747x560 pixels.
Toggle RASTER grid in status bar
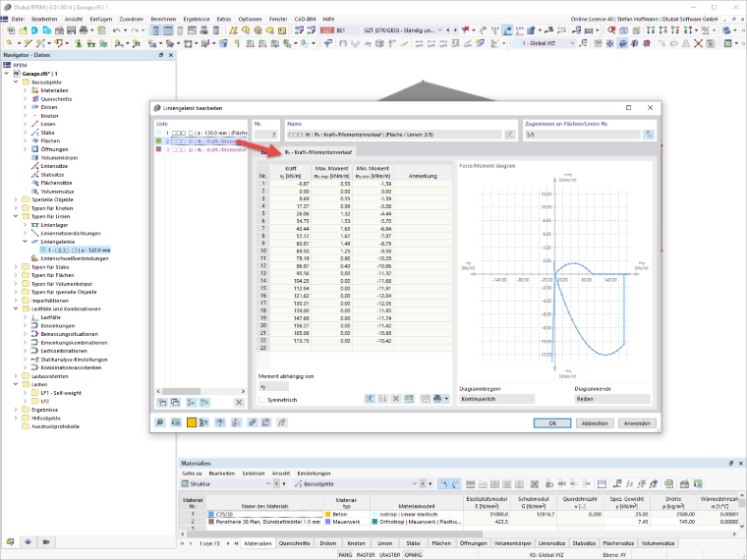coord(366,555)
